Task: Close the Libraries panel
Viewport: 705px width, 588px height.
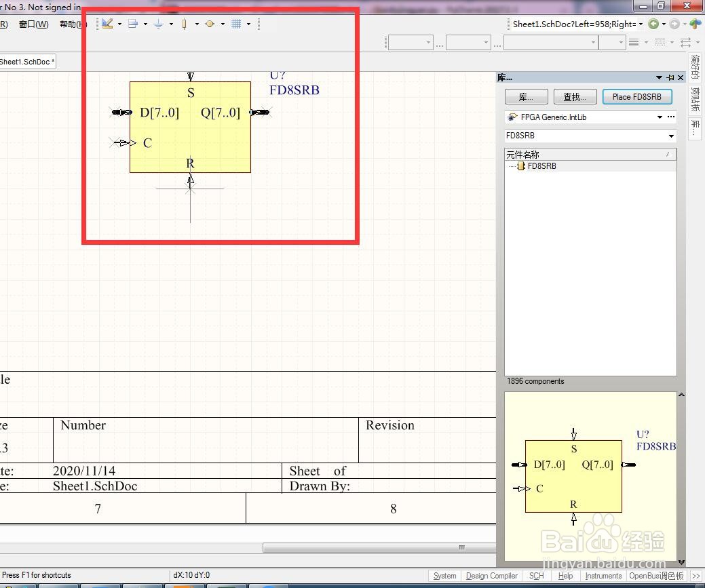Action: pos(681,77)
